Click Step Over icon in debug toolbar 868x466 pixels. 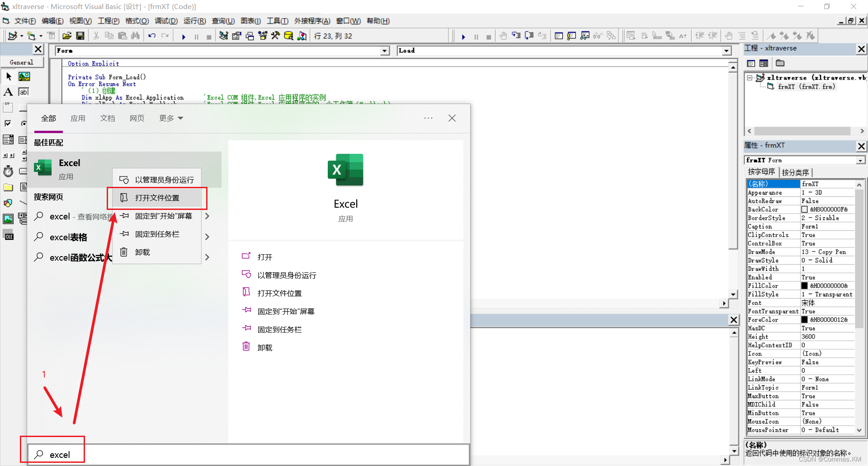tap(529, 36)
